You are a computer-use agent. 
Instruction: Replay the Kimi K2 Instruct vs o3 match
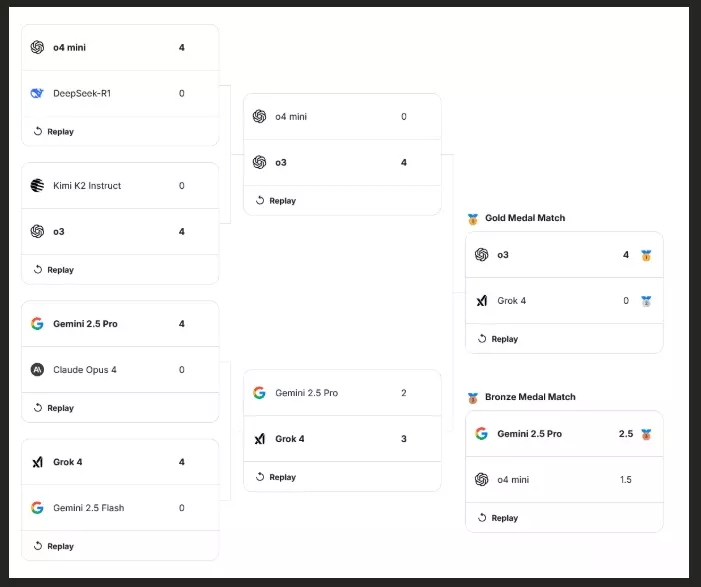(54, 270)
